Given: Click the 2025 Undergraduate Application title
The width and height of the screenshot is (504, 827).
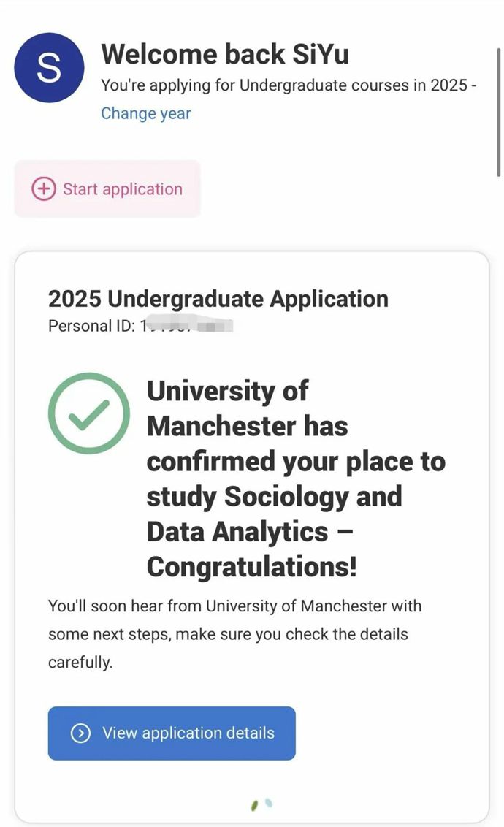Looking at the screenshot, I should pos(218,299).
